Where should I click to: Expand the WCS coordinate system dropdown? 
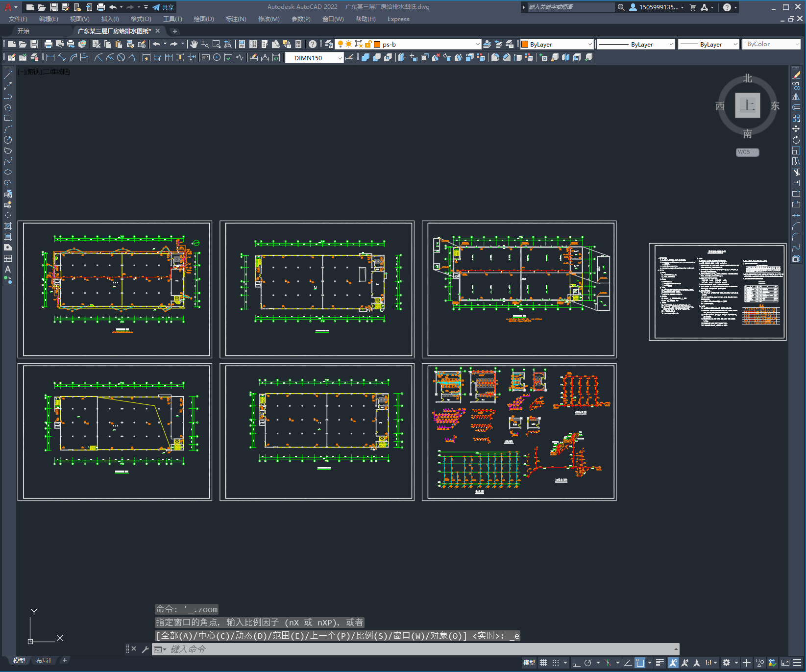click(x=748, y=152)
